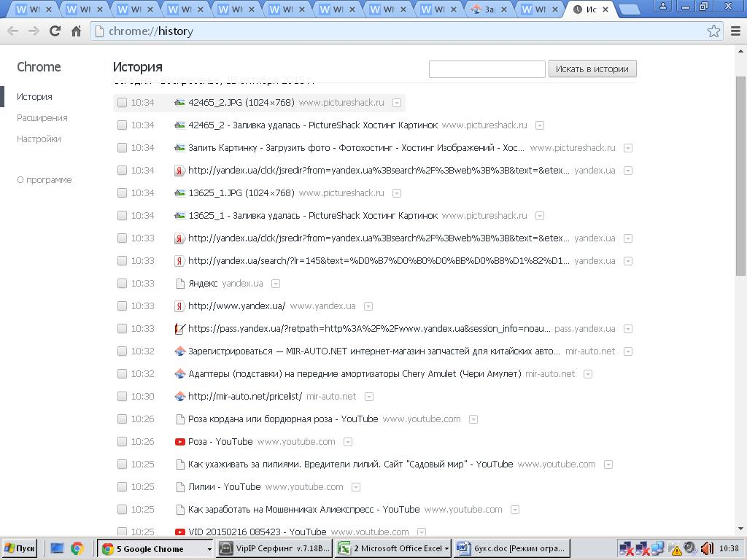747x560 pixels.
Task: Click favicon of 42465_2.JPG history entry
Action: (179, 102)
